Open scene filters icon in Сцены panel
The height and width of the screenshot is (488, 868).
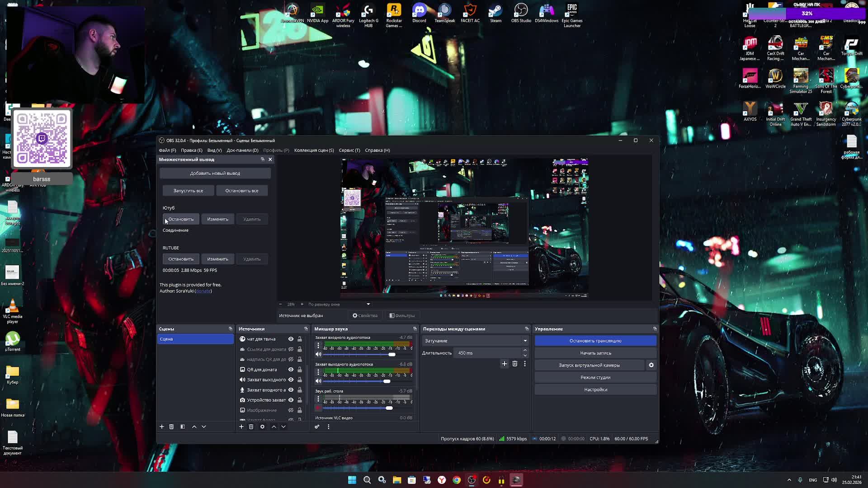pos(183,427)
